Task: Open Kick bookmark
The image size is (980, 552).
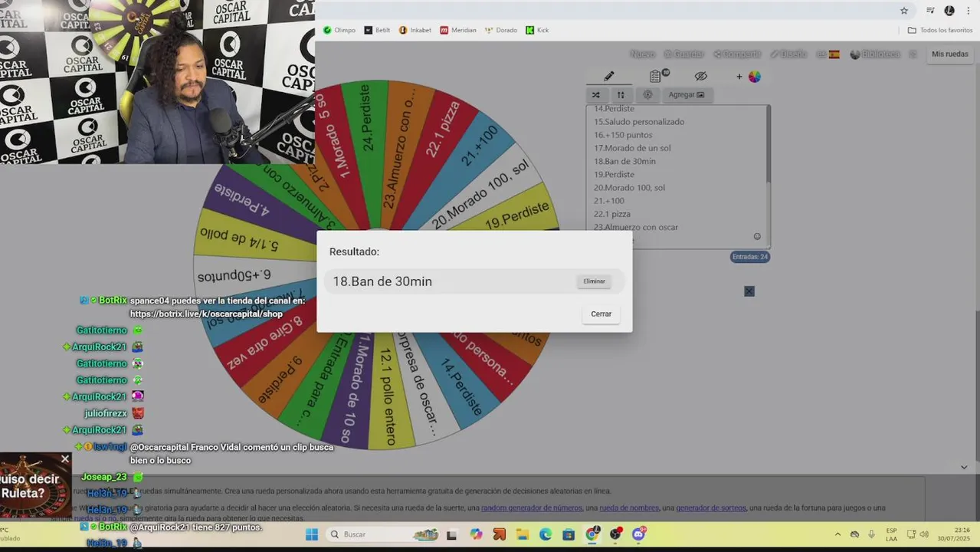Action: pos(537,30)
